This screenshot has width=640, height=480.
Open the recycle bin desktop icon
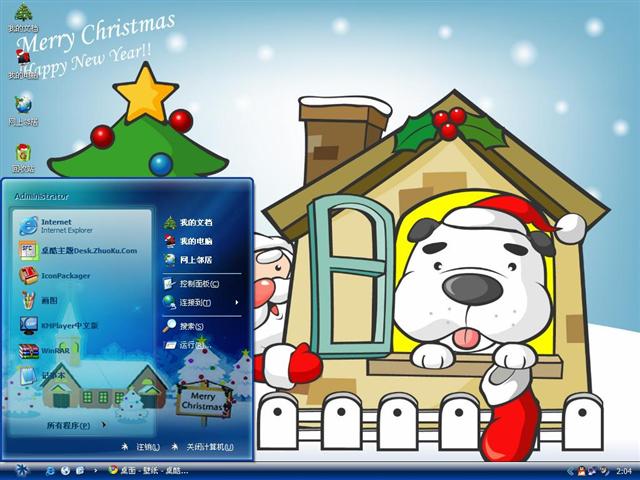point(23,158)
